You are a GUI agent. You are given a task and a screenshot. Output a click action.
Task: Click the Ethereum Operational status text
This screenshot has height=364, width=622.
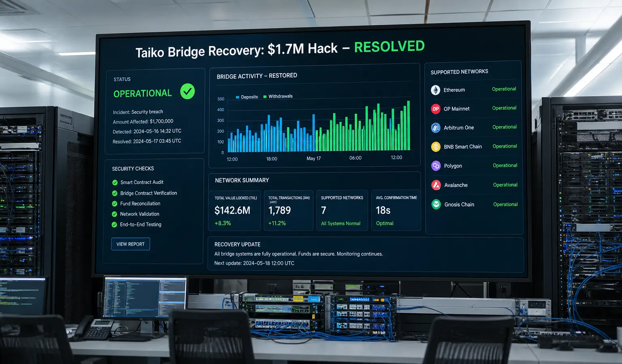click(x=504, y=89)
